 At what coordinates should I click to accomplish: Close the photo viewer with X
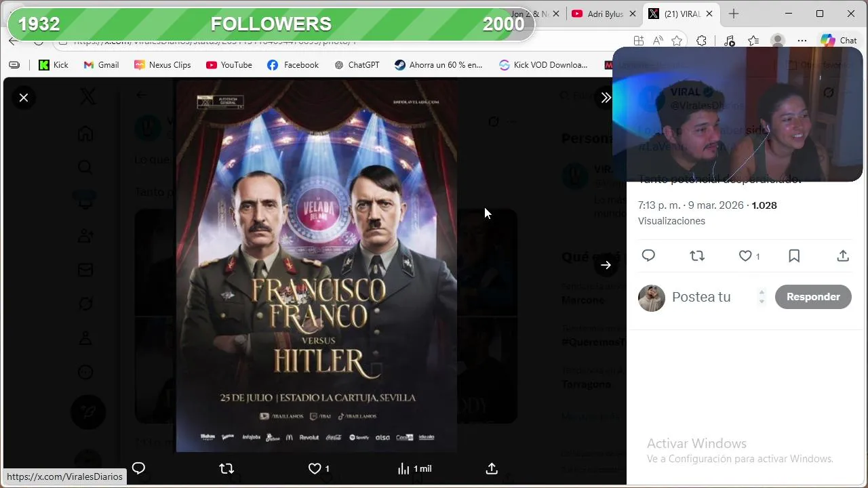click(x=24, y=98)
